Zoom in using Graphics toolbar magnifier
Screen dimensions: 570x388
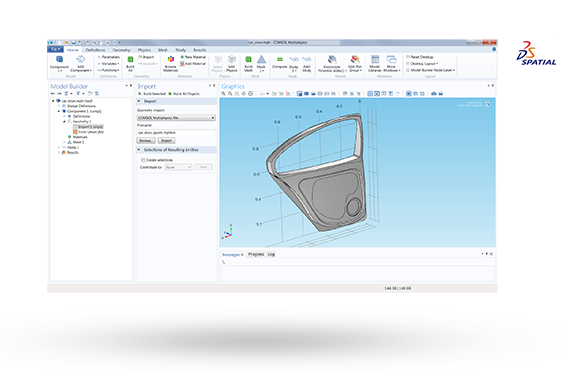click(x=224, y=94)
